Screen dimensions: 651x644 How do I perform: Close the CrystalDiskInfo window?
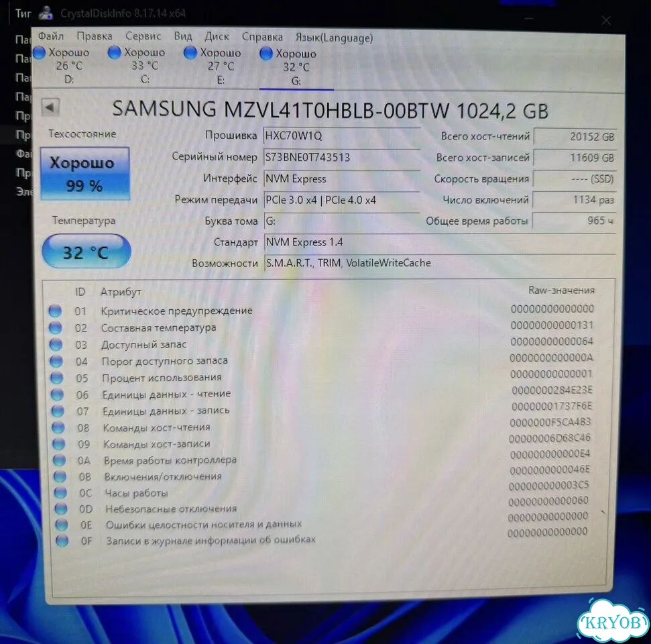coord(606,20)
